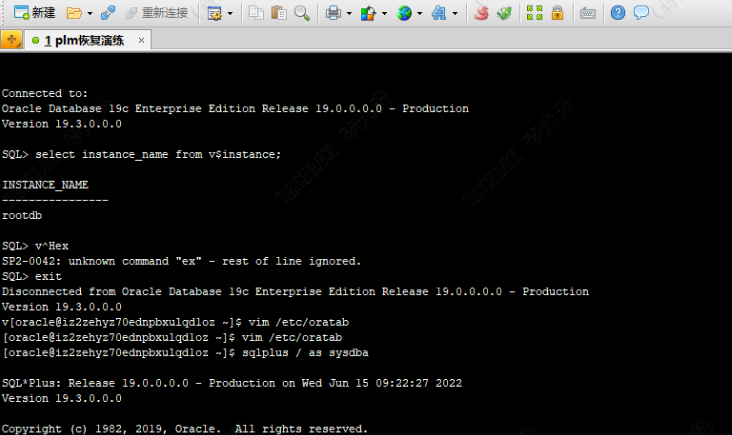Expand the printer dropdown arrow
The width and height of the screenshot is (732, 435).
click(347, 14)
